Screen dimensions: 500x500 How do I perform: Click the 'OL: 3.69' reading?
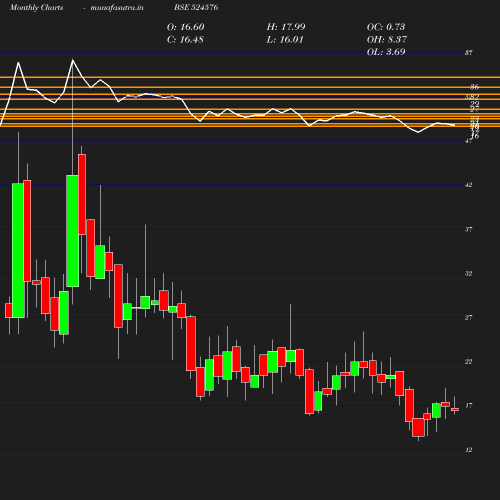(x=386, y=52)
